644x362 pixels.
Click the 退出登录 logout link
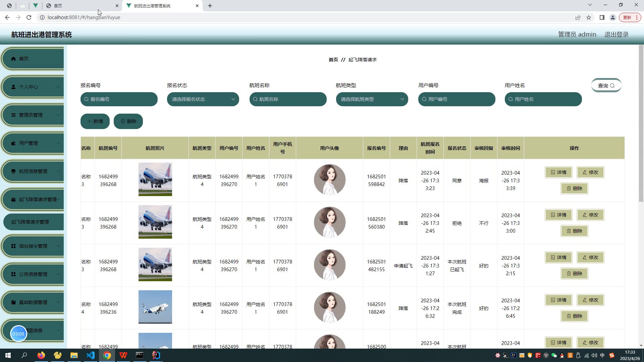tap(616, 35)
